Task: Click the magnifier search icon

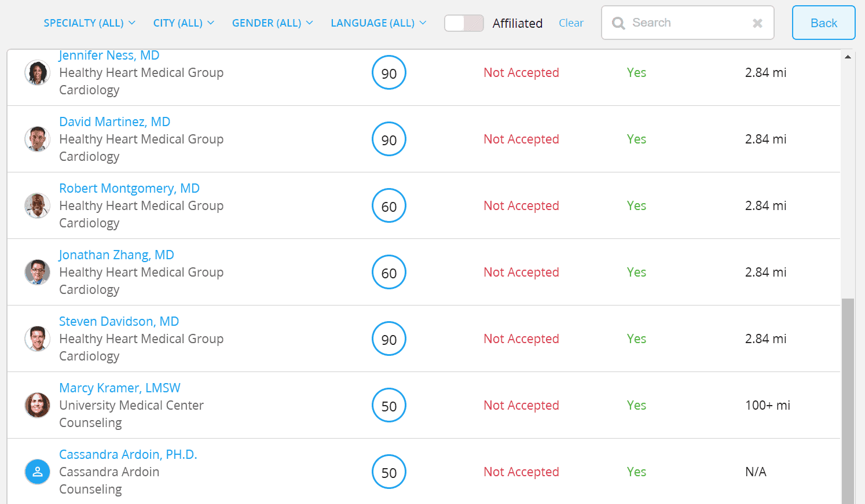Action: click(x=618, y=23)
